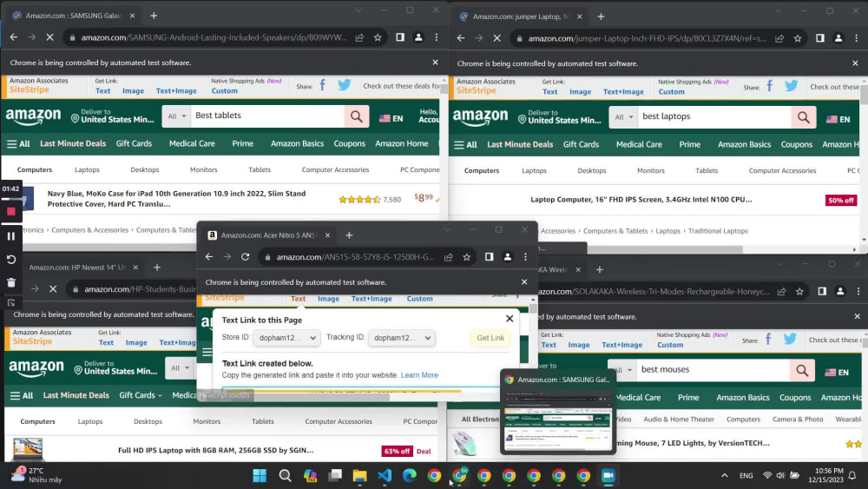Restart recording with the circular arrow icon
This screenshot has width=868, height=489.
[x=11, y=259]
